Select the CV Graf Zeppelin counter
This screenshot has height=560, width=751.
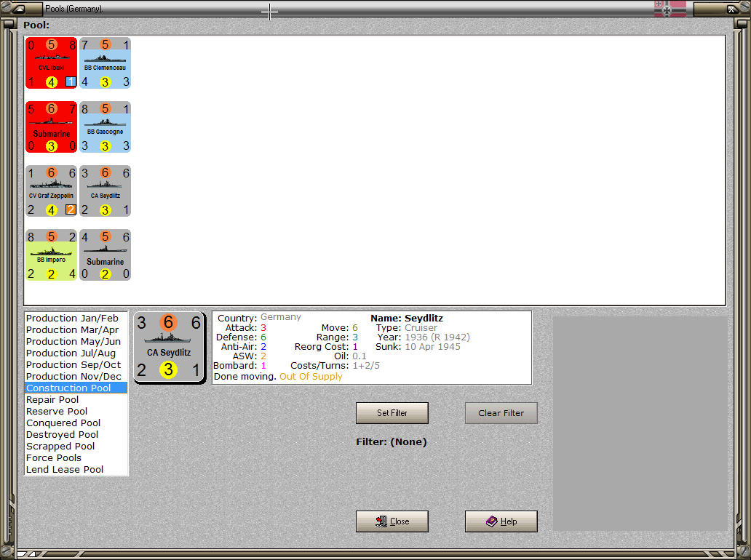click(x=51, y=191)
